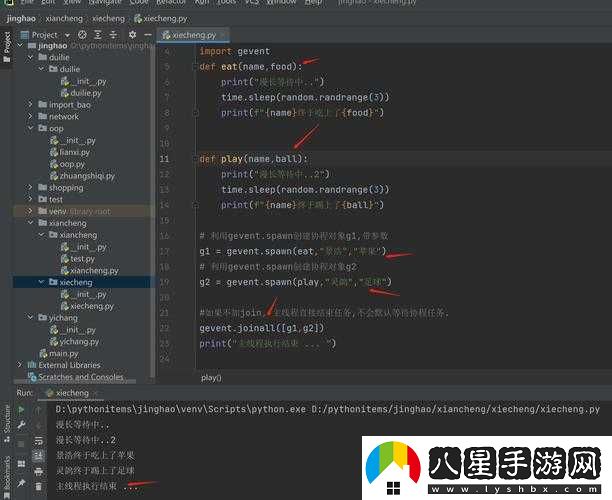Open lianxi.py file in oop folder
The width and height of the screenshot is (612, 500).
70,152
